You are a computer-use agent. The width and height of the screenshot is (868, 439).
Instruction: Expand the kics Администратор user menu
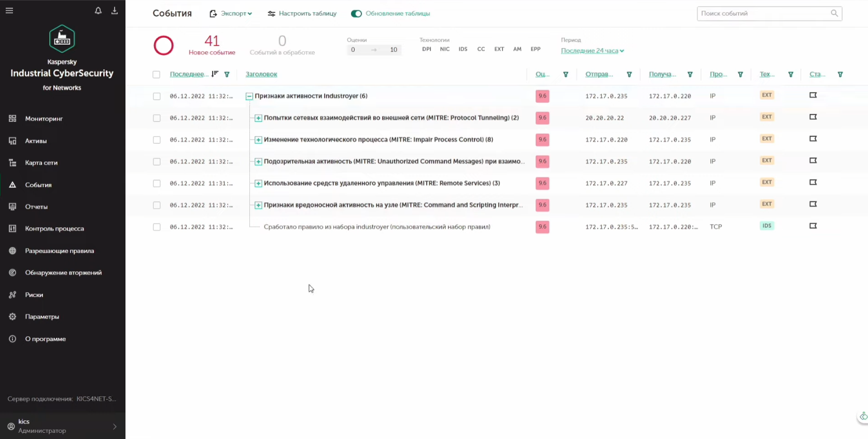(63, 426)
